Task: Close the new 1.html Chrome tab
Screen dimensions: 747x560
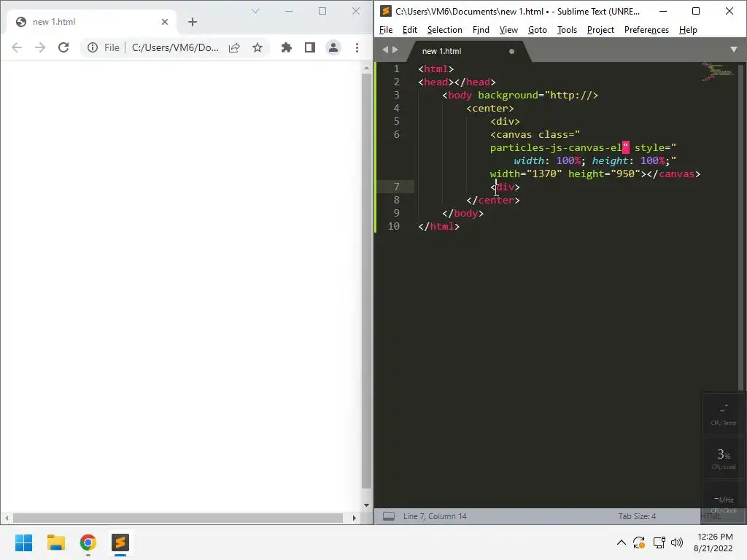Action: 165,22
